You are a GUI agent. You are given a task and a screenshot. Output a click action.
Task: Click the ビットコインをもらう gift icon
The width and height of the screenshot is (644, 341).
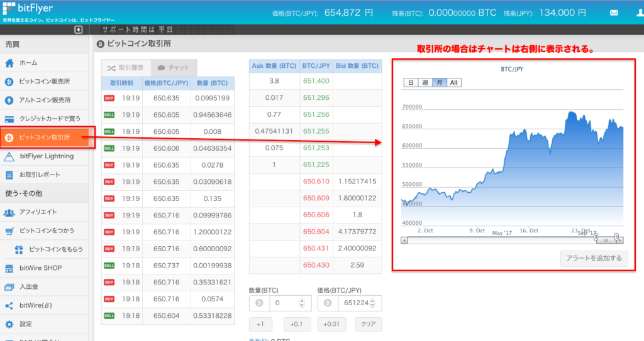19,249
